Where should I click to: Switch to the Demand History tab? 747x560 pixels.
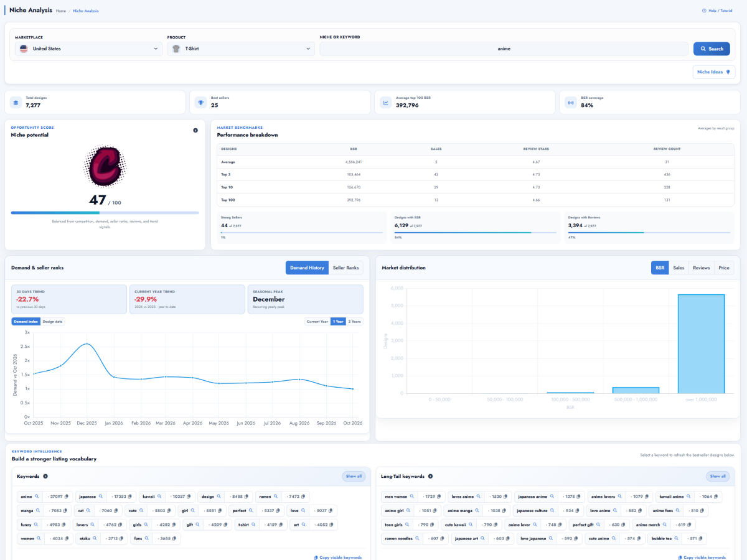coord(307,268)
